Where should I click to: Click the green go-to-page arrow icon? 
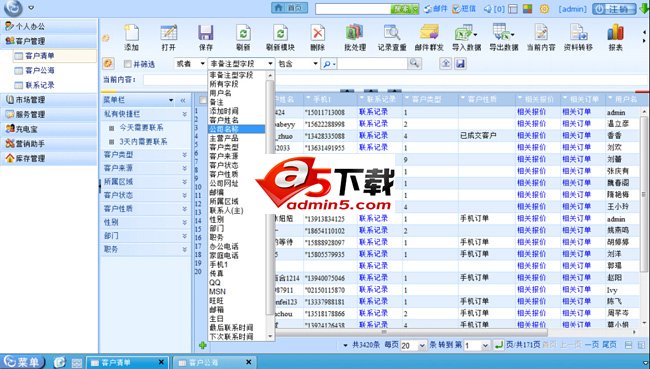(499, 345)
